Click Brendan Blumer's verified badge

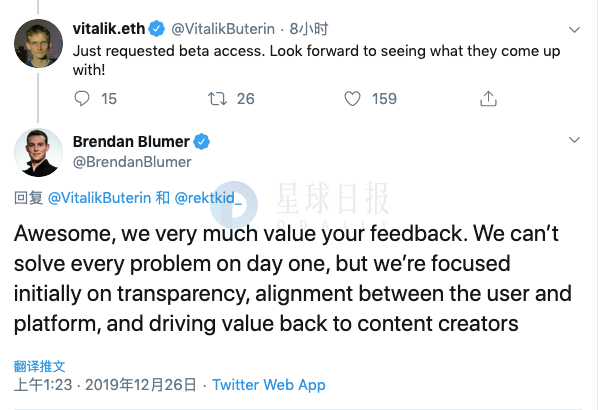(201, 142)
